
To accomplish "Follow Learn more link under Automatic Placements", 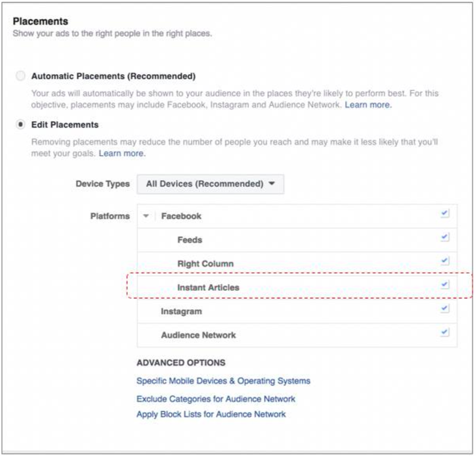I will (x=368, y=105).
